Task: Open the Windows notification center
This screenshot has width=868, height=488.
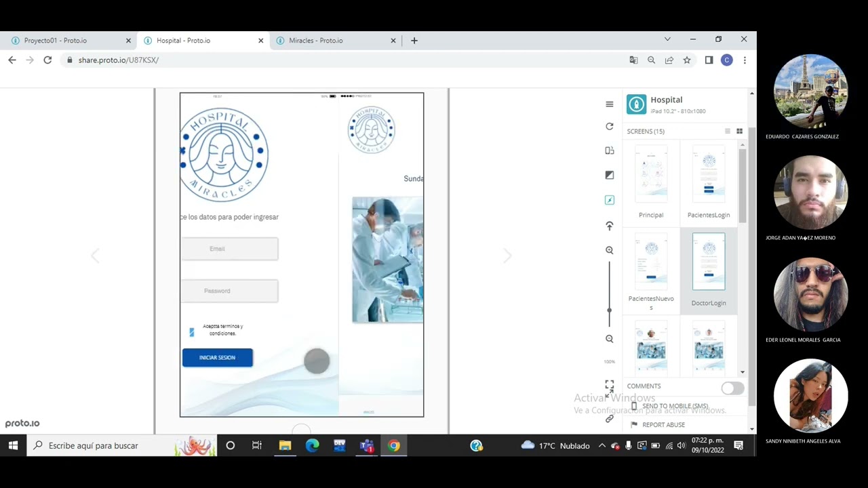Action: click(x=738, y=445)
